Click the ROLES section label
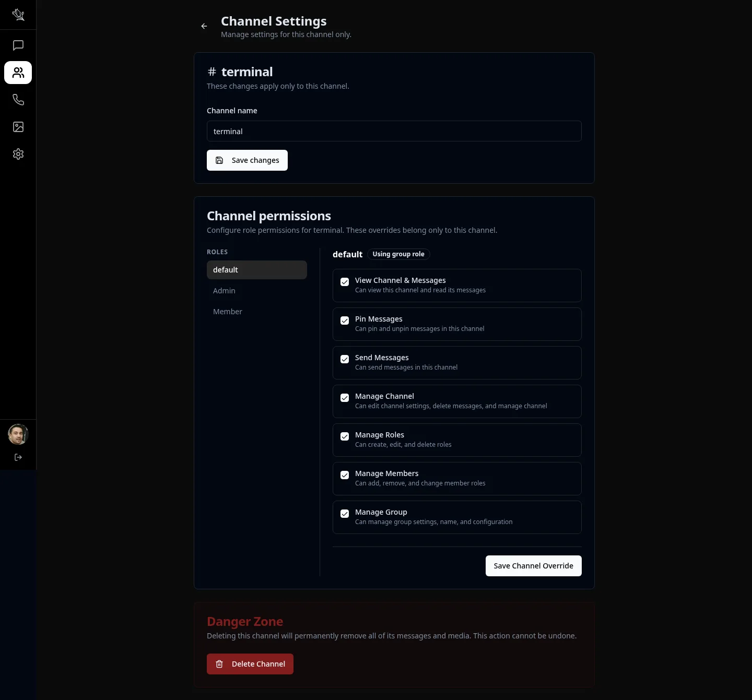 click(217, 252)
